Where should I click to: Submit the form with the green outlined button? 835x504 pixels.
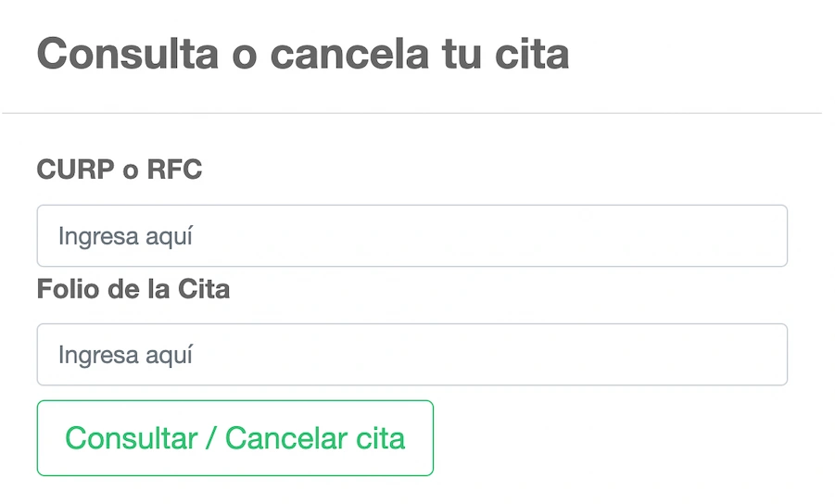pyautogui.click(x=234, y=438)
